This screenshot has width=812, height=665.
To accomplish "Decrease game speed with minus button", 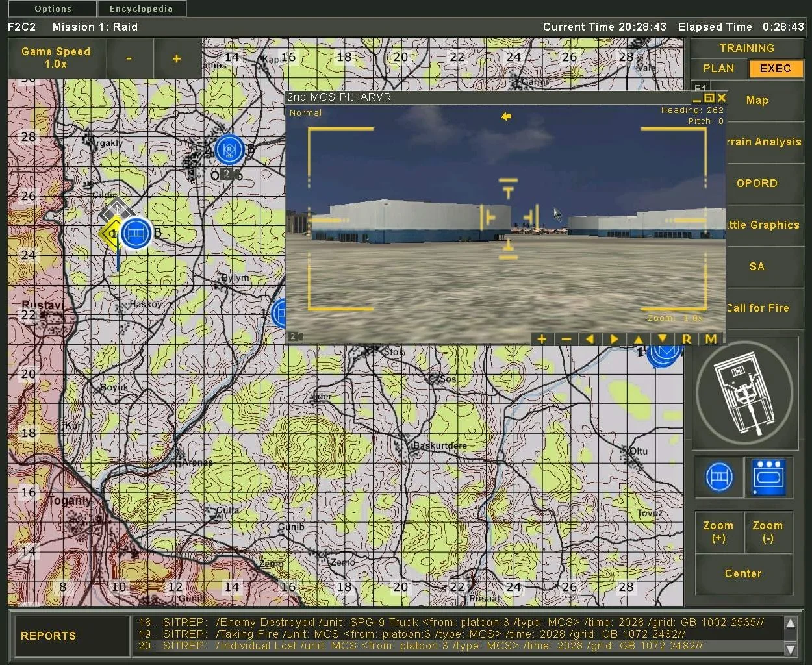I will click(129, 59).
